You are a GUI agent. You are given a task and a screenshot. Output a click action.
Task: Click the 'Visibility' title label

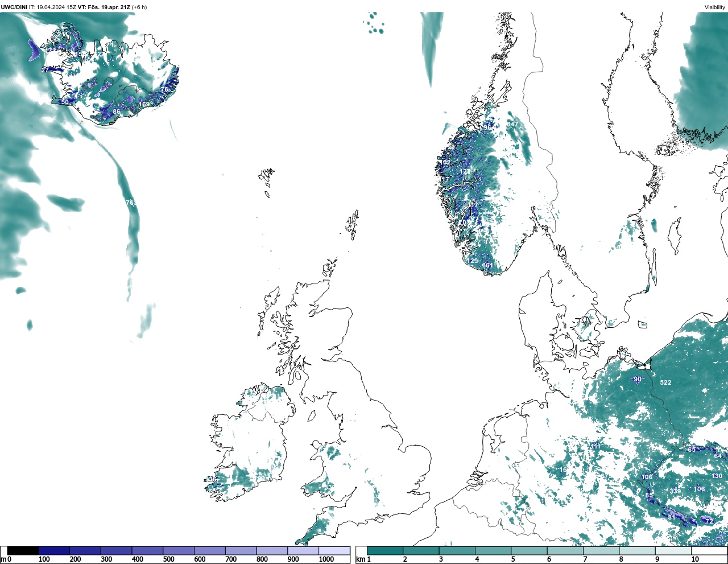tap(715, 7)
